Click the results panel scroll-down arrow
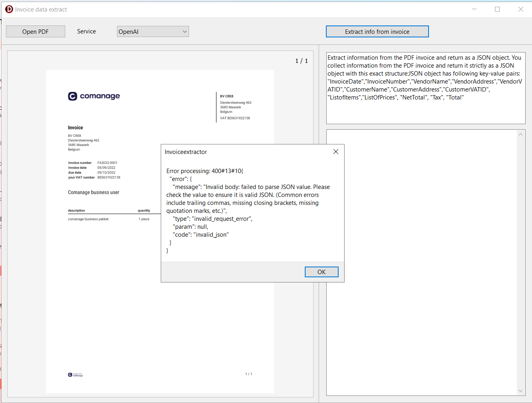 [x=520, y=391]
